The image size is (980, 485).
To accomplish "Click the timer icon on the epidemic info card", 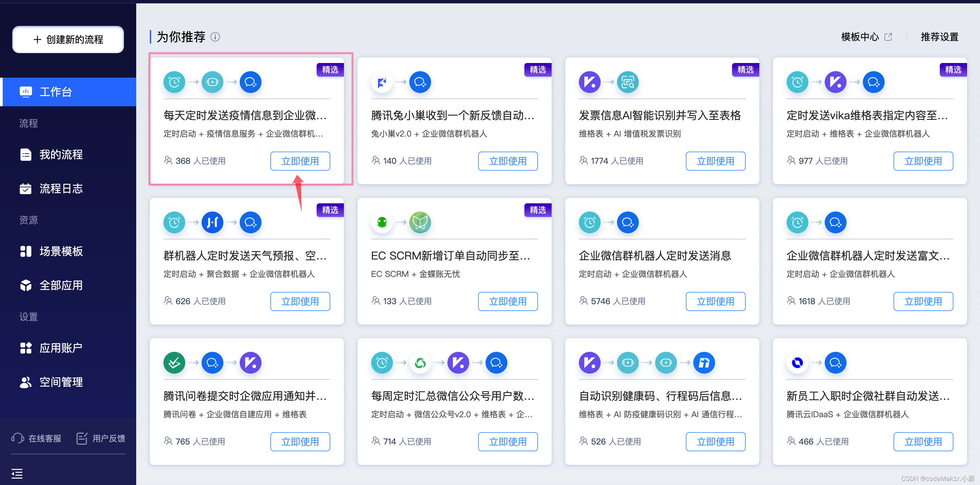I will pos(174,82).
